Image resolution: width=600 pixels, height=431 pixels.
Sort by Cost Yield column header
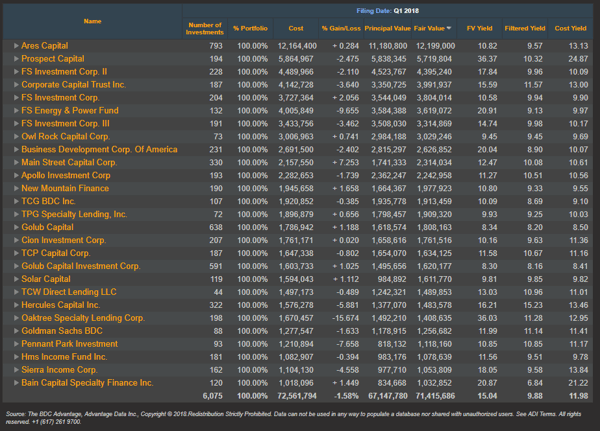[x=570, y=28]
